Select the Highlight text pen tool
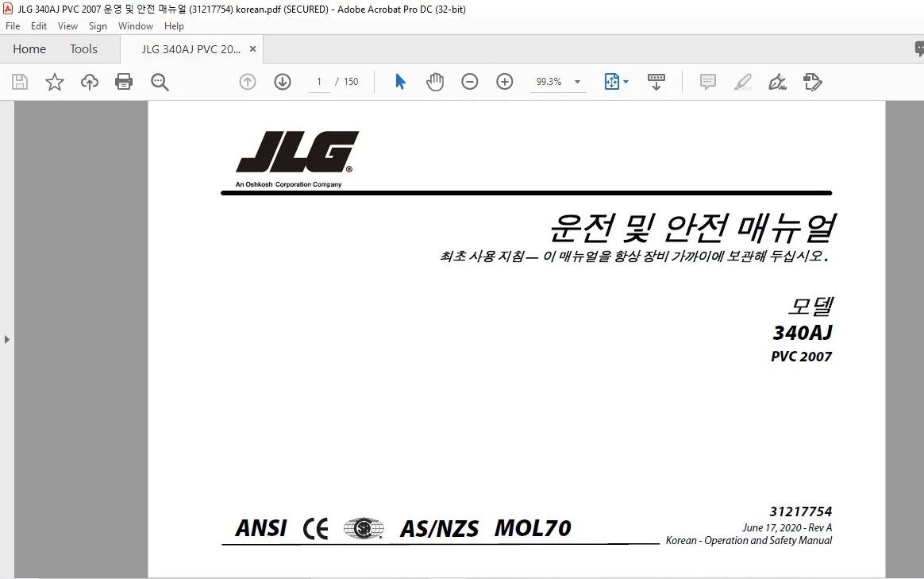This screenshot has height=579, width=924. 742,82
